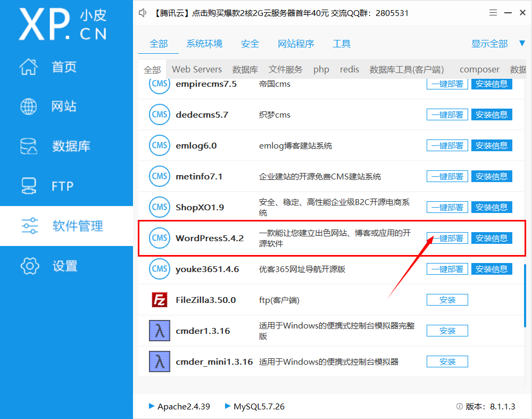Click 安装信息 for emlog6.0

(492, 145)
